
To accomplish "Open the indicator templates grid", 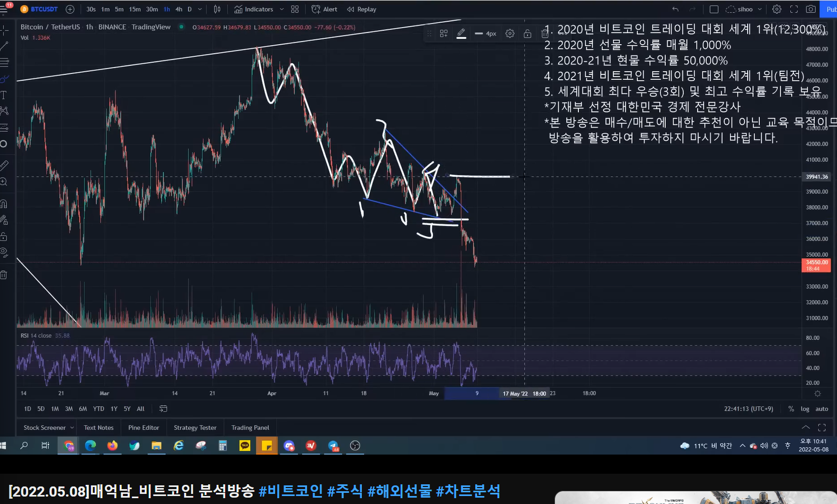I will pos(295,9).
